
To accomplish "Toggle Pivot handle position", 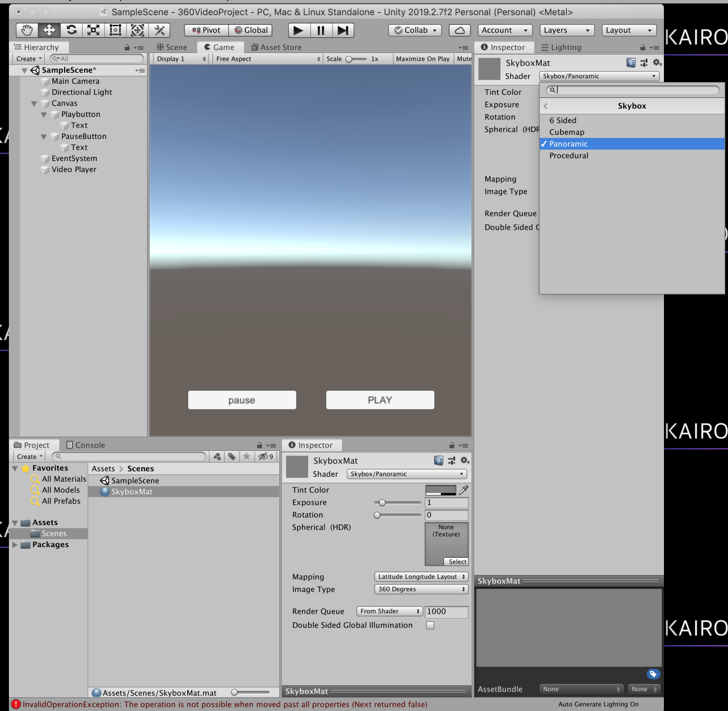I will pyautogui.click(x=206, y=30).
